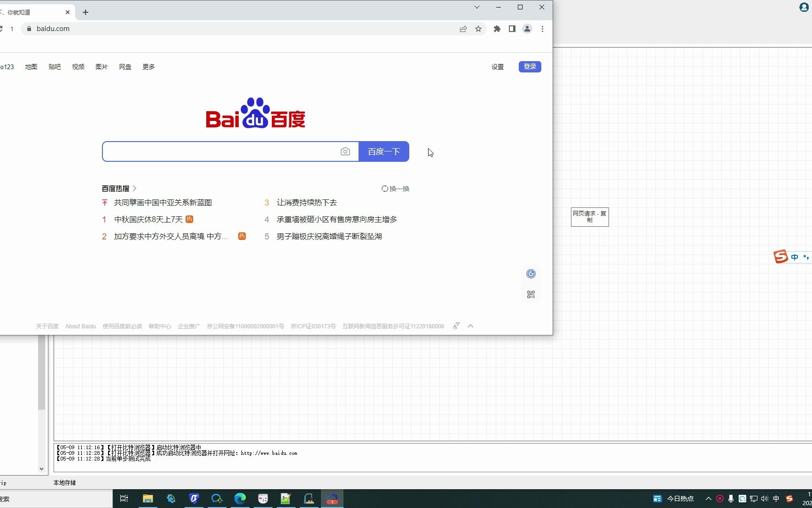The height and width of the screenshot is (508, 812).
Task: Open the QR code panel on Baidu homepage
Action: (x=531, y=294)
